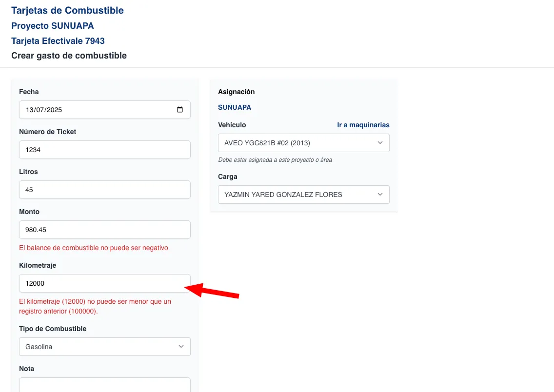Select the year 2025 in Fecha date
This screenshot has height=392, width=554.
55,110
